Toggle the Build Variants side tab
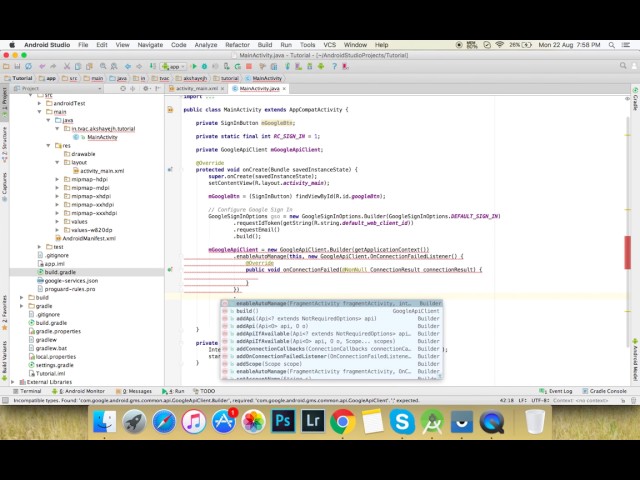Screen dimensions: 640x480 pyautogui.click(x=4, y=360)
